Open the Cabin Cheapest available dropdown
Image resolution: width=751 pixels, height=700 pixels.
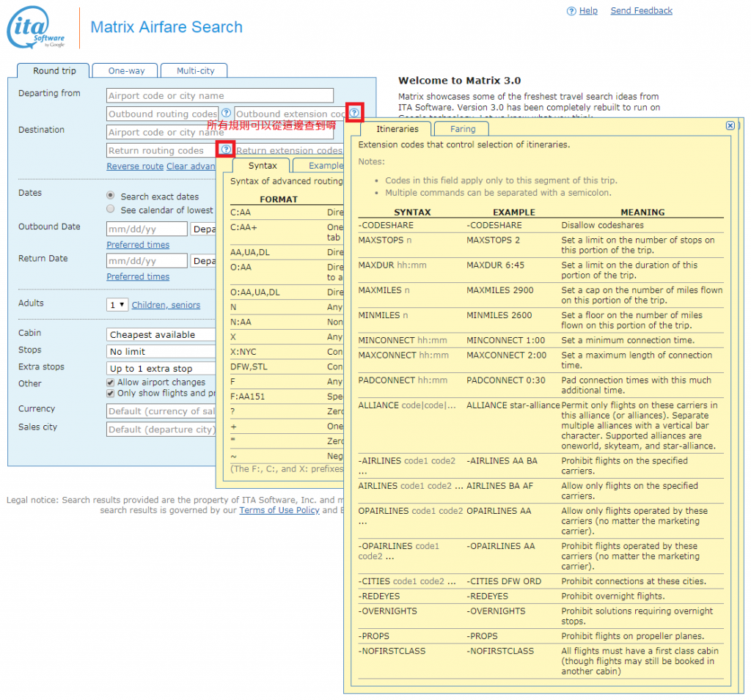click(x=161, y=335)
